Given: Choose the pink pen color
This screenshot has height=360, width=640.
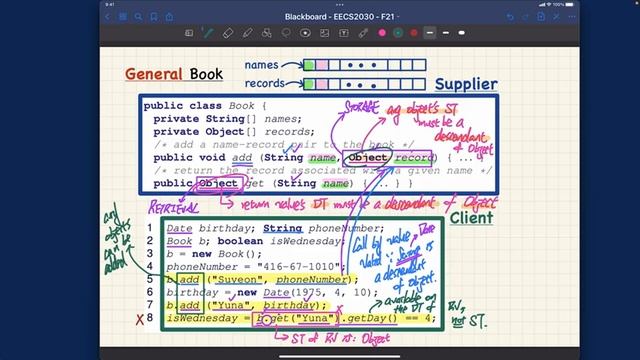Looking at the screenshot, I should point(382,33).
